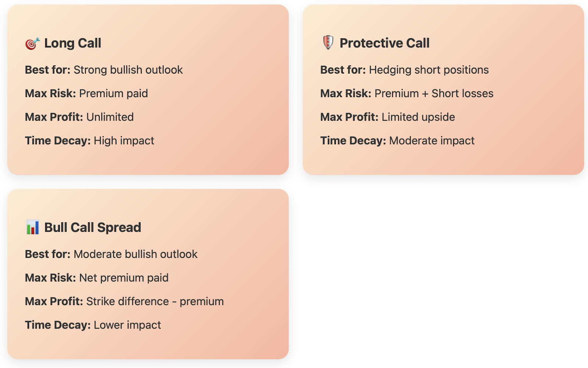Screen dimensions: 588x368
Task: Click 'Strike difference - premium' text
Action: pos(155,301)
